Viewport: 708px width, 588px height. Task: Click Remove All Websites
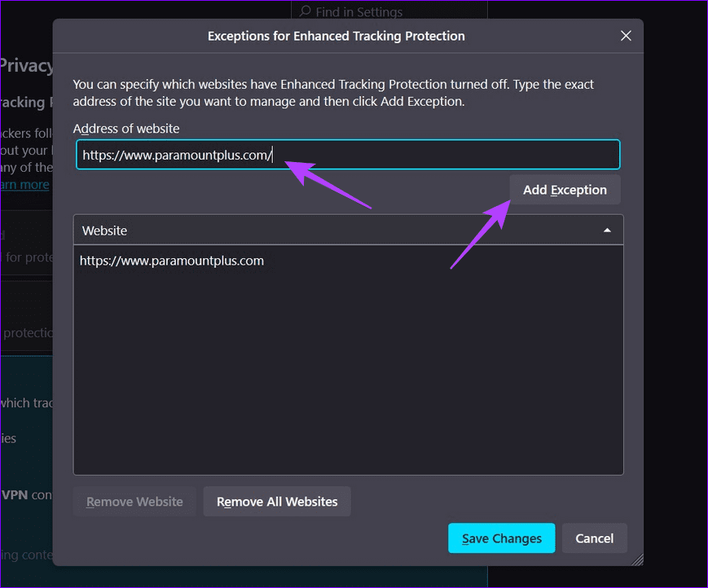pyautogui.click(x=277, y=502)
